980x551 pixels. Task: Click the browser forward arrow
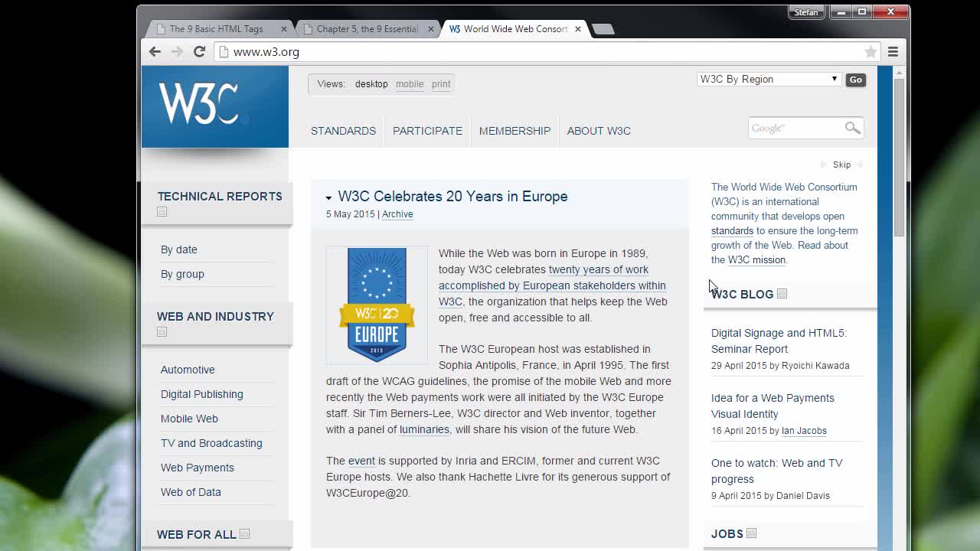pos(177,52)
